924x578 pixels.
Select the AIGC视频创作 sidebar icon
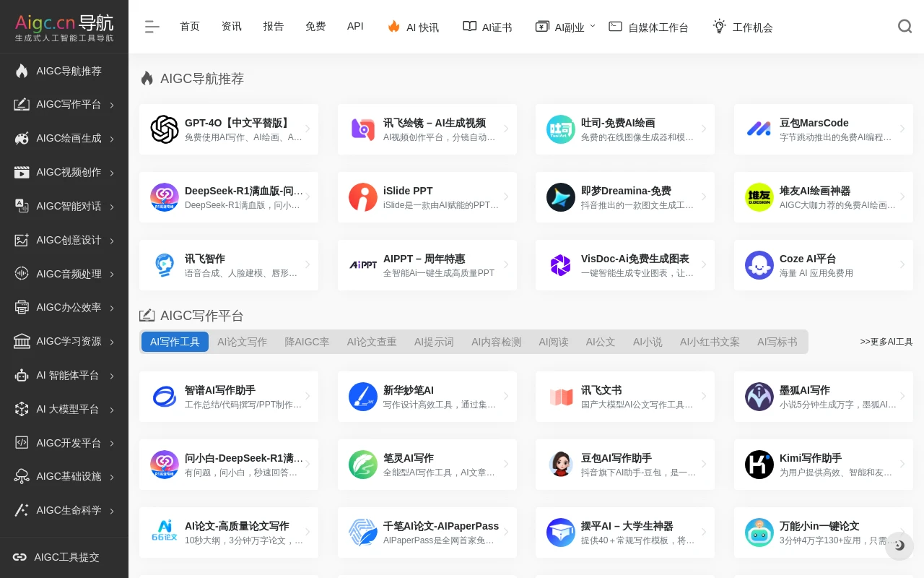pyautogui.click(x=22, y=172)
